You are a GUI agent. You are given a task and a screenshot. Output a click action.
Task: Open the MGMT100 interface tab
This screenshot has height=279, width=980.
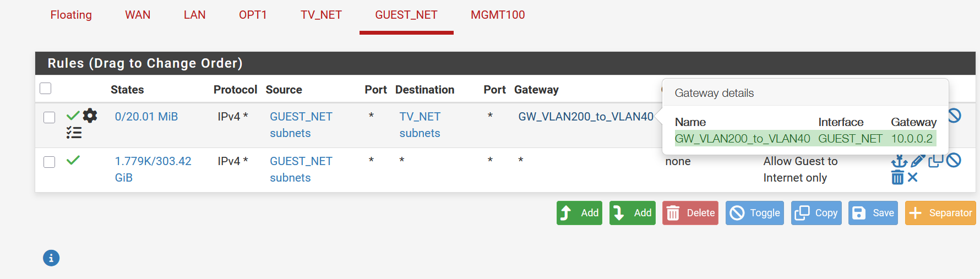pos(498,15)
